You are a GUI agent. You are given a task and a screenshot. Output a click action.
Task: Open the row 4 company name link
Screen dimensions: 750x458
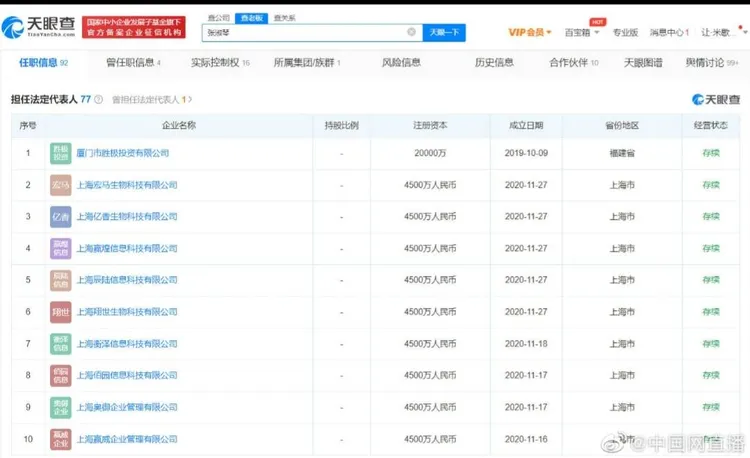point(127,249)
